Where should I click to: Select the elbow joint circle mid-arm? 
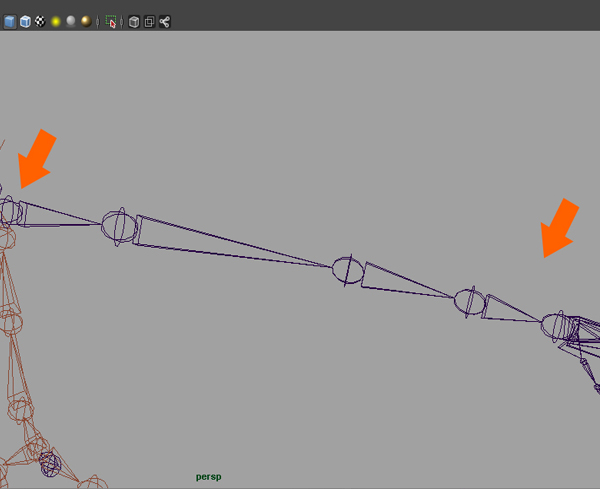point(347,270)
